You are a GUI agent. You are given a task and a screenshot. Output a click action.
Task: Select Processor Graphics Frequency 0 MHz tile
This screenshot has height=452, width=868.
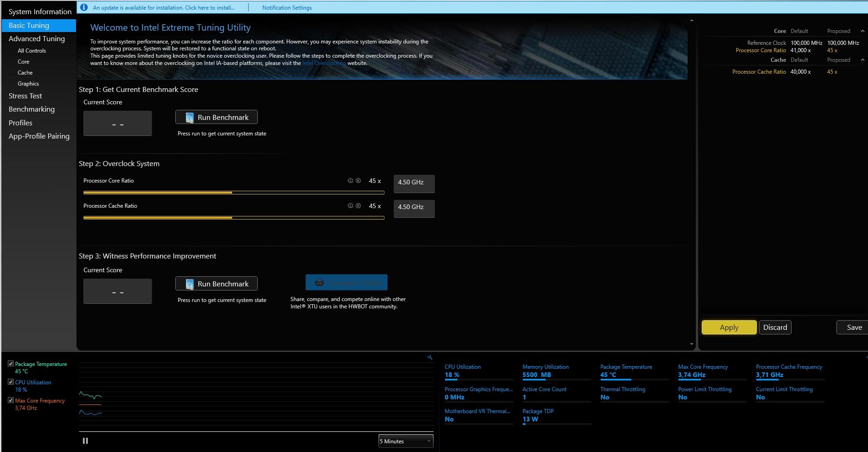click(x=479, y=394)
